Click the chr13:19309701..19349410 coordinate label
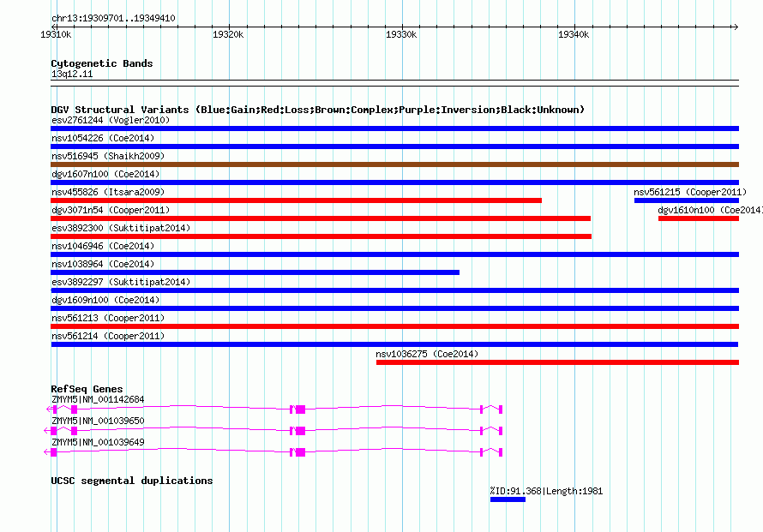763x532 pixels. (113, 18)
